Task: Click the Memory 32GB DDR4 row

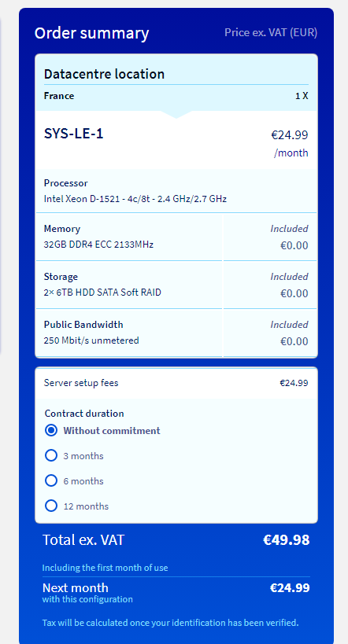Action: click(176, 237)
